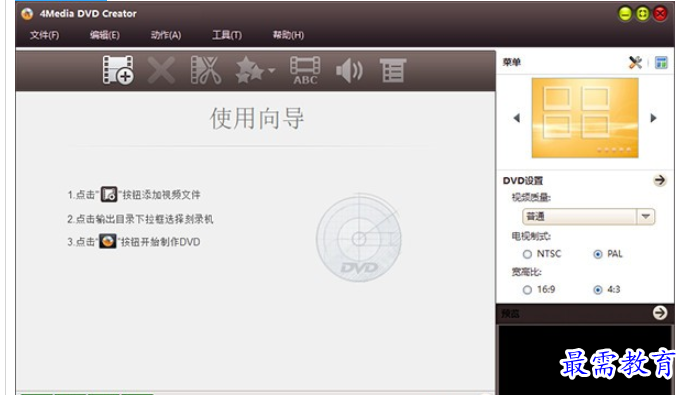Viewport: 684px width, 395px height.
Task: Click the Effects star toolbar icon
Action: click(x=250, y=70)
